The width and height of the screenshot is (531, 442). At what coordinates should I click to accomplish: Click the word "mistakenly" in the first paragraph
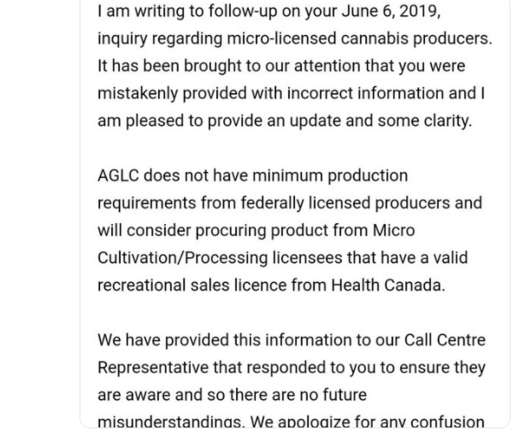click(137, 94)
